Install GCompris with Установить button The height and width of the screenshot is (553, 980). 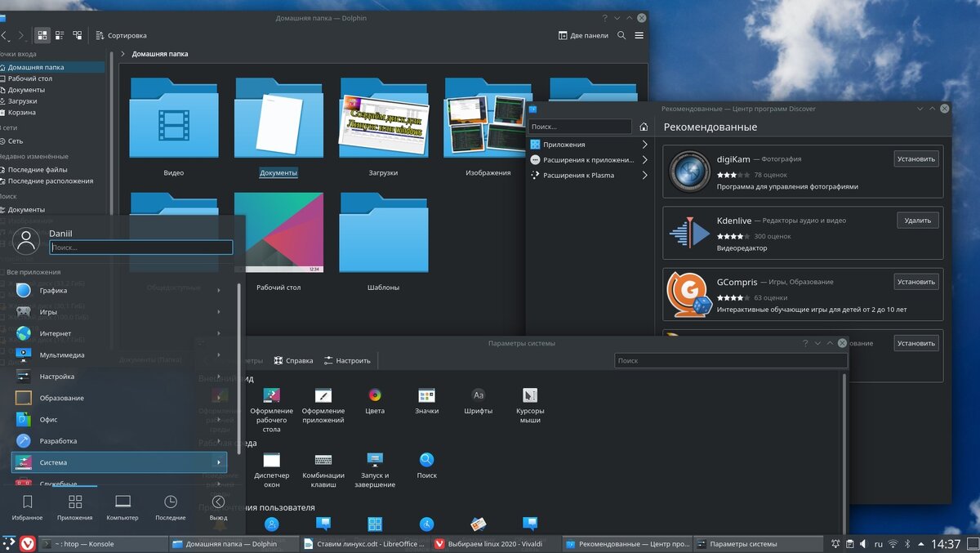coord(916,282)
